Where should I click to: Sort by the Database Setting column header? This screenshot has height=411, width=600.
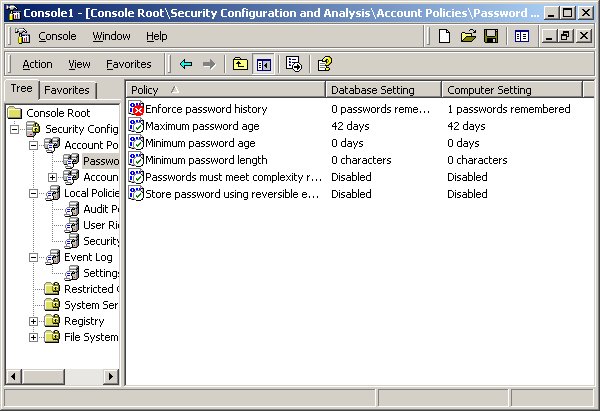pyautogui.click(x=383, y=90)
